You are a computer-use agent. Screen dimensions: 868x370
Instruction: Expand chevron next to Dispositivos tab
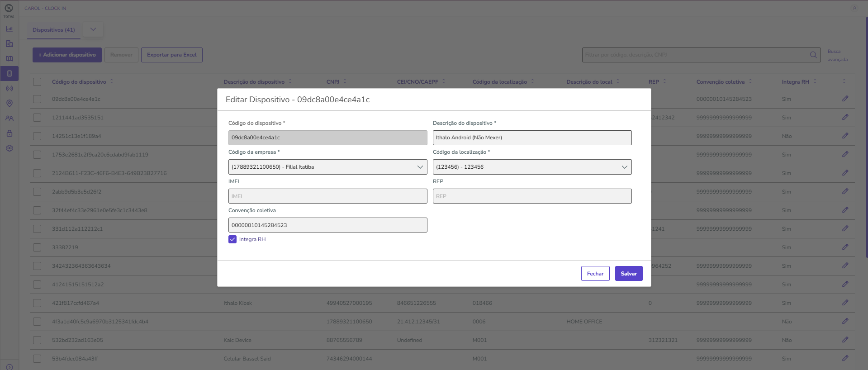coord(93,29)
